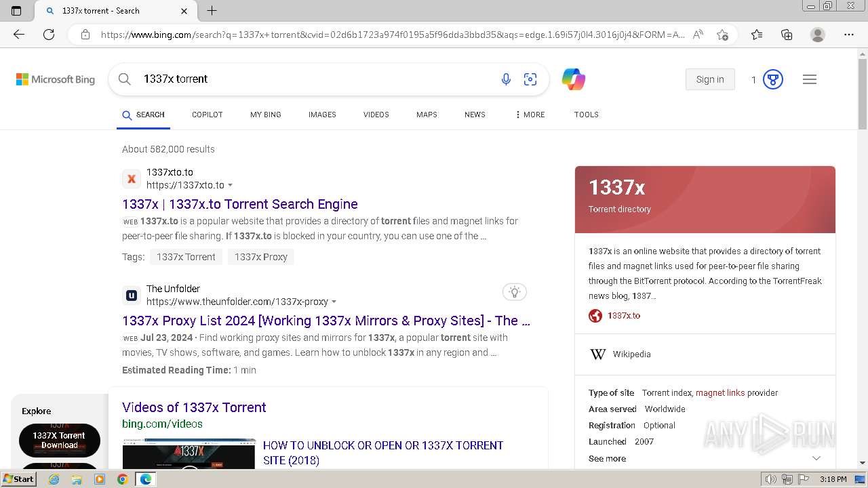This screenshot has width=868, height=488.
Task: Open the Windows Start menu
Action: pyautogui.click(x=18, y=479)
